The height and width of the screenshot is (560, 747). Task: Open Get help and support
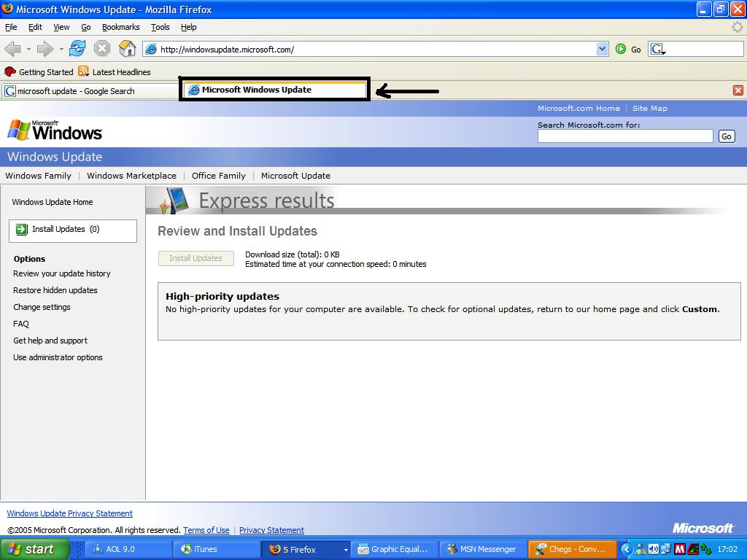click(50, 341)
